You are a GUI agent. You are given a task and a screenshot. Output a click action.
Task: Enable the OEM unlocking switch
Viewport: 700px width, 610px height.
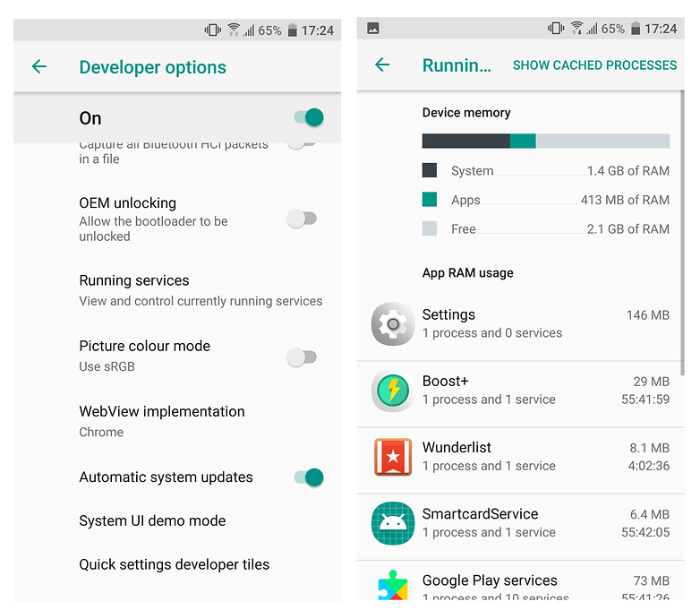click(x=302, y=219)
